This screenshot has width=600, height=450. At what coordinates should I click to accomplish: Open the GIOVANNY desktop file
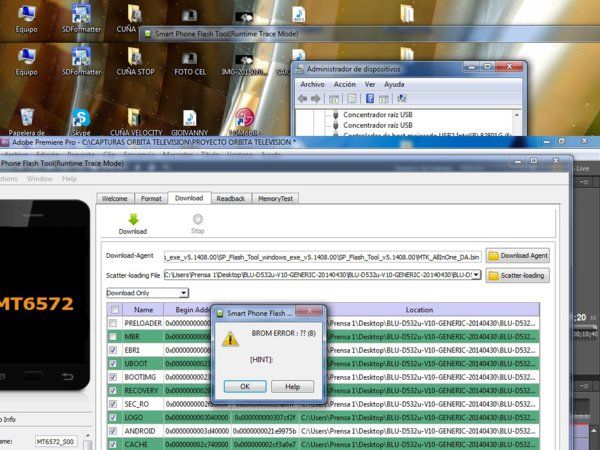point(189,122)
